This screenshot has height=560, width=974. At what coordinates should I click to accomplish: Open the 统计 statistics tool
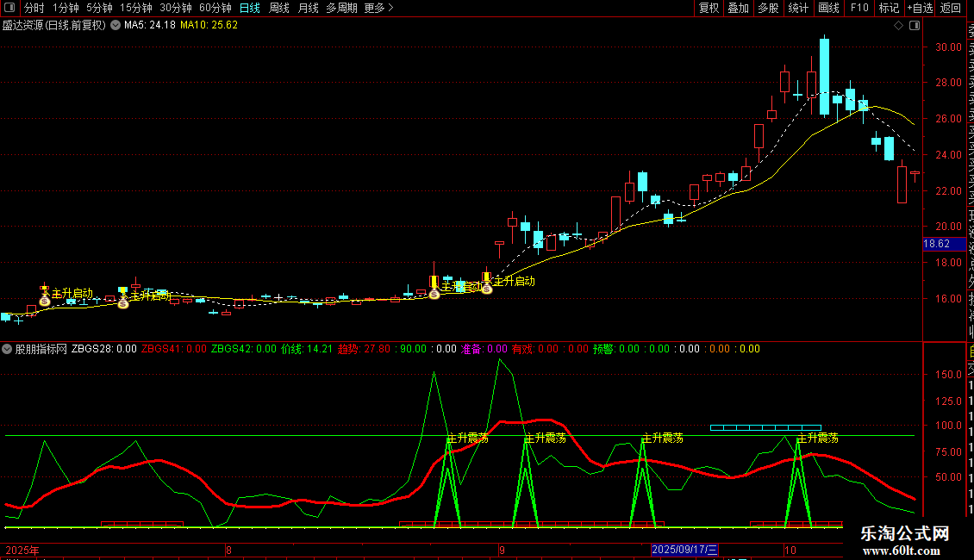click(798, 8)
